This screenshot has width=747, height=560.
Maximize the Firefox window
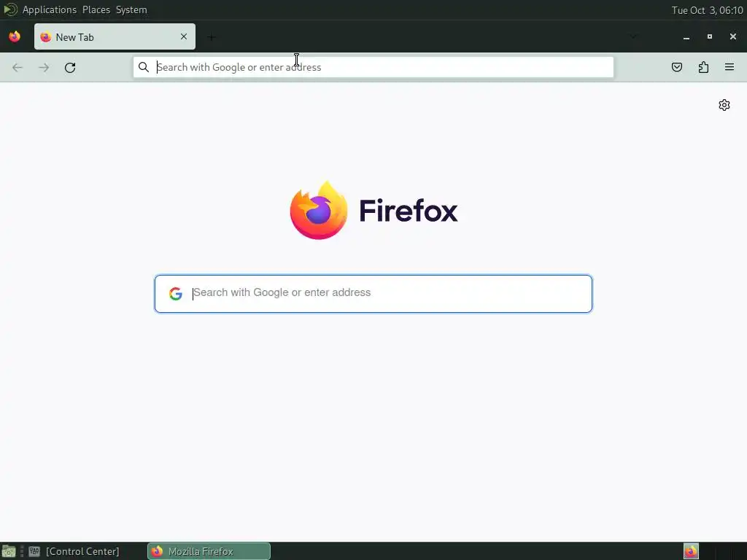[x=710, y=36]
